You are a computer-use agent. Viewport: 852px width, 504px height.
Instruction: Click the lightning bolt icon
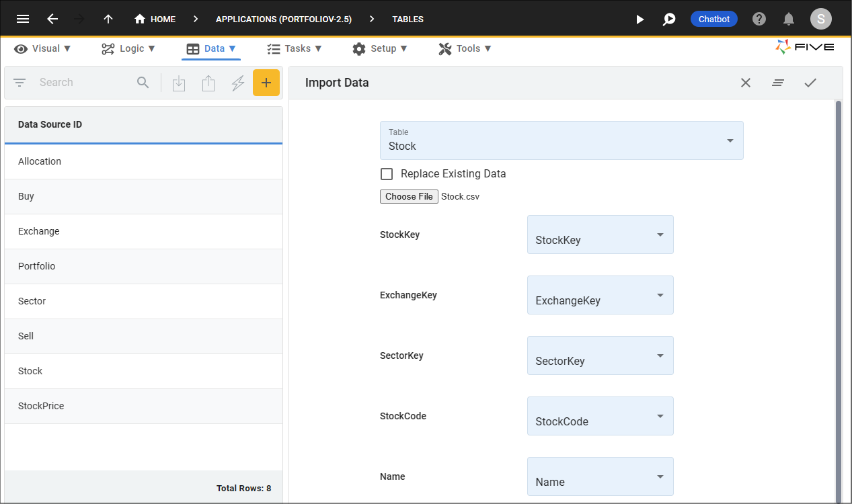tap(238, 83)
